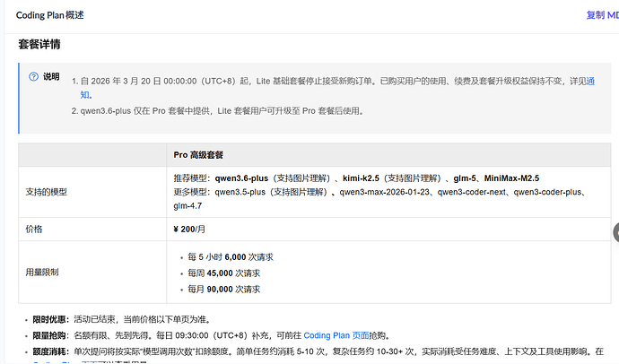Select the qwen3.5-plus model name

tap(240, 192)
